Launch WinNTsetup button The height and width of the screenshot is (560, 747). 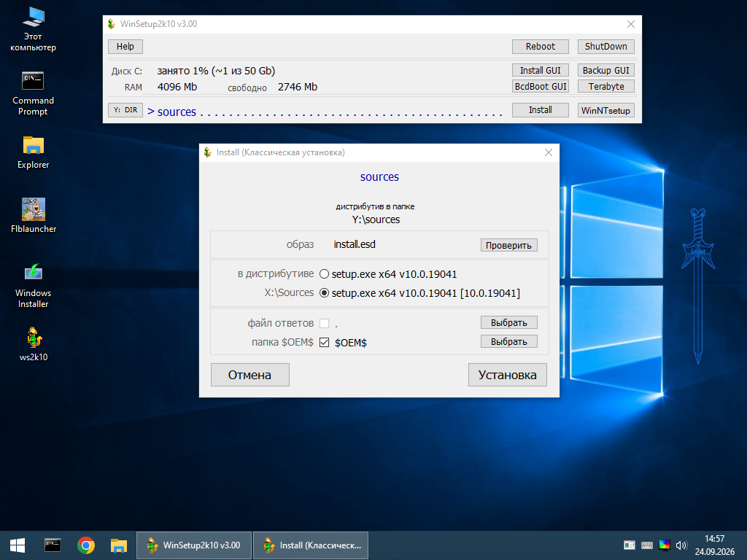click(606, 110)
